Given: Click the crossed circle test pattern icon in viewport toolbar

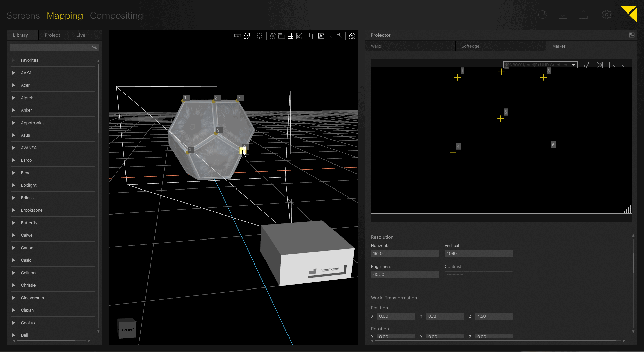Looking at the screenshot, I should pyautogui.click(x=299, y=36).
